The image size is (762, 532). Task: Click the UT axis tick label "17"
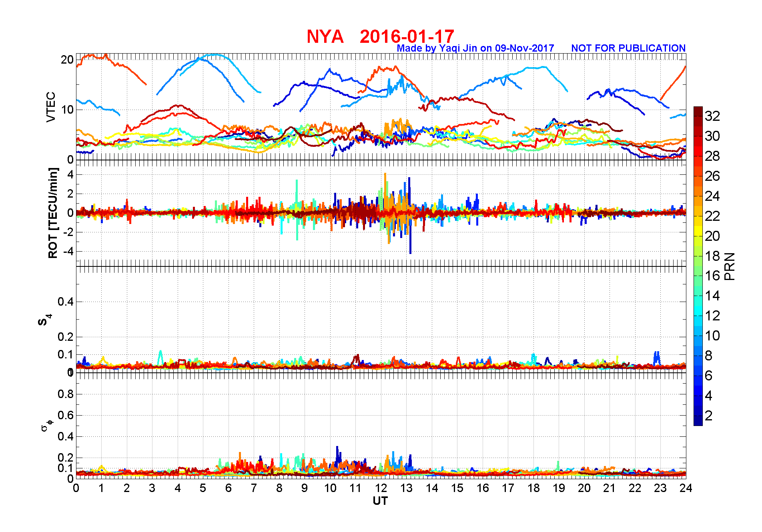[508, 488]
